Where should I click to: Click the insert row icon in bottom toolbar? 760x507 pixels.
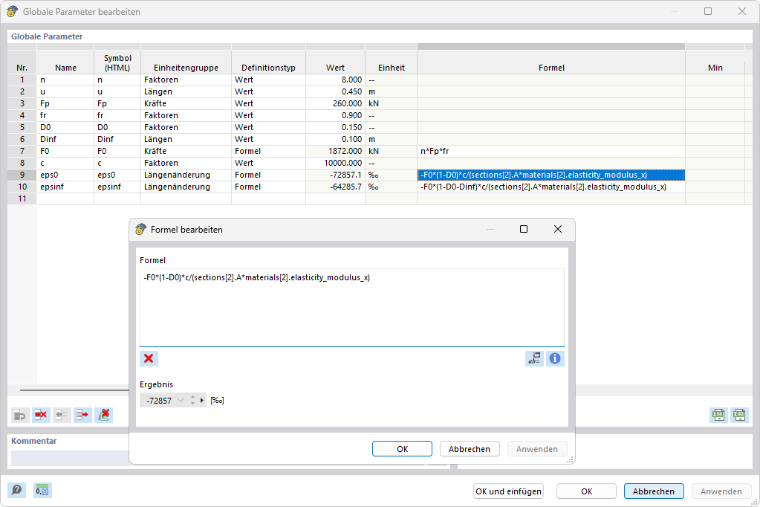pos(20,415)
